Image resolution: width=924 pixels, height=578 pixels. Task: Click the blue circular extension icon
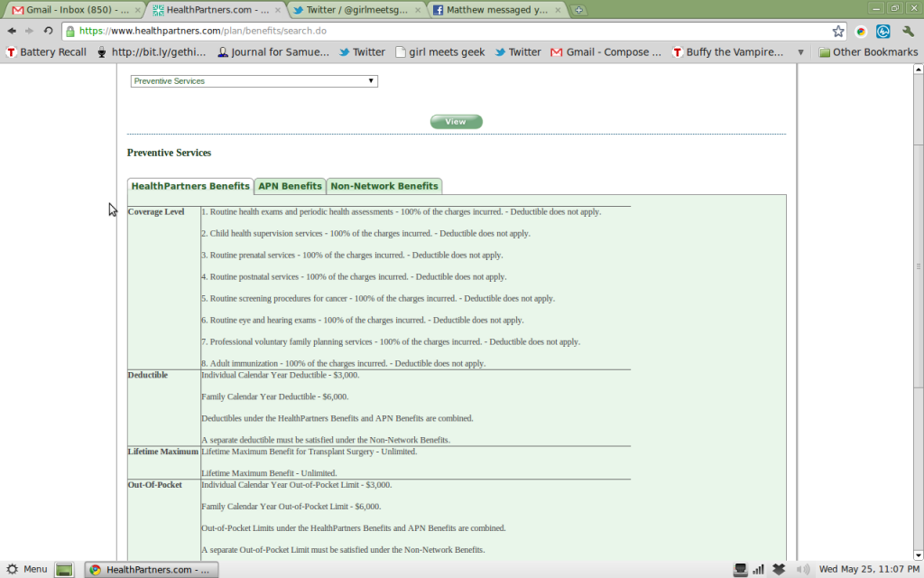pos(882,32)
